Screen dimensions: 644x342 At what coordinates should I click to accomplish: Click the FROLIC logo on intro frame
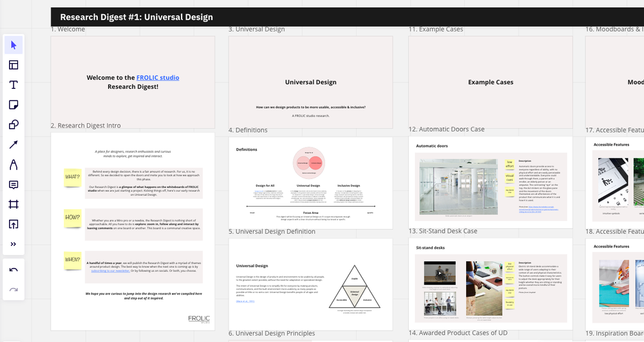[x=199, y=319]
